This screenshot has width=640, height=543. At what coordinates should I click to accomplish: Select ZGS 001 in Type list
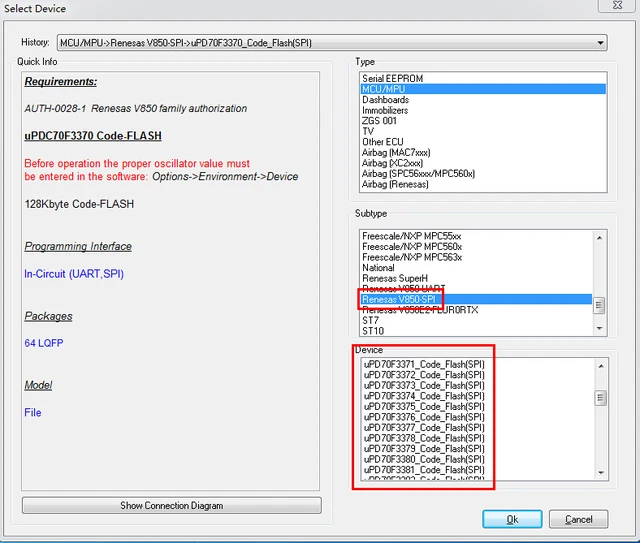tap(483, 121)
